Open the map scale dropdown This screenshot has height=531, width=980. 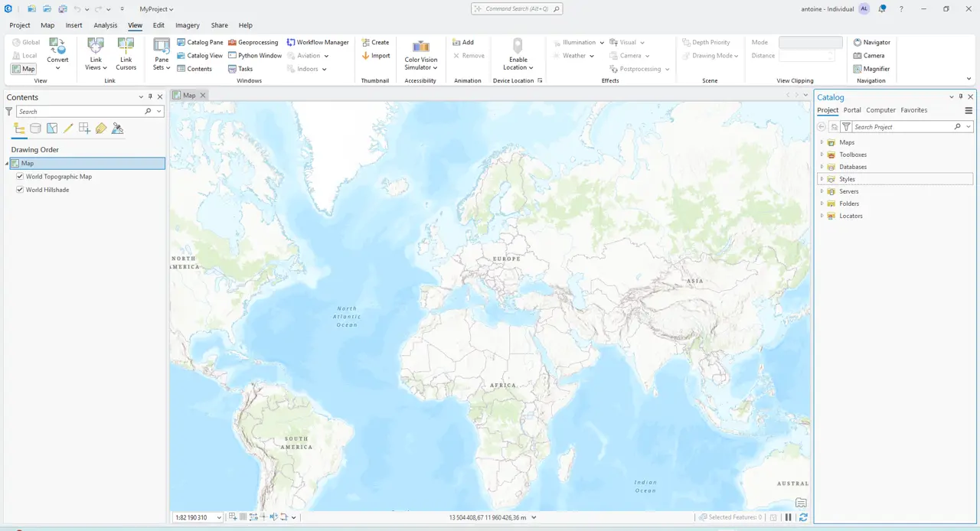[218, 517]
